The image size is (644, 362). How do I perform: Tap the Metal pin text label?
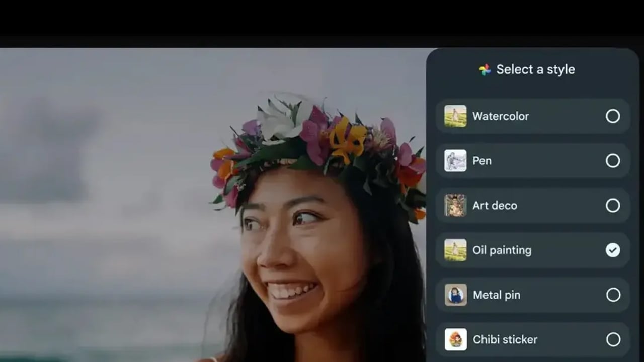point(496,295)
